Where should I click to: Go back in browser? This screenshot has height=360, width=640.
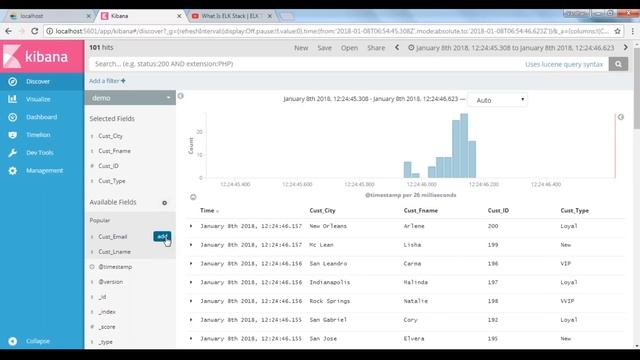(x=9, y=31)
